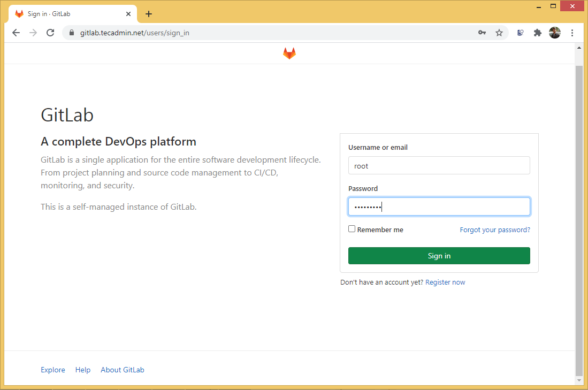Open the Chrome three-dot menu

572,33
